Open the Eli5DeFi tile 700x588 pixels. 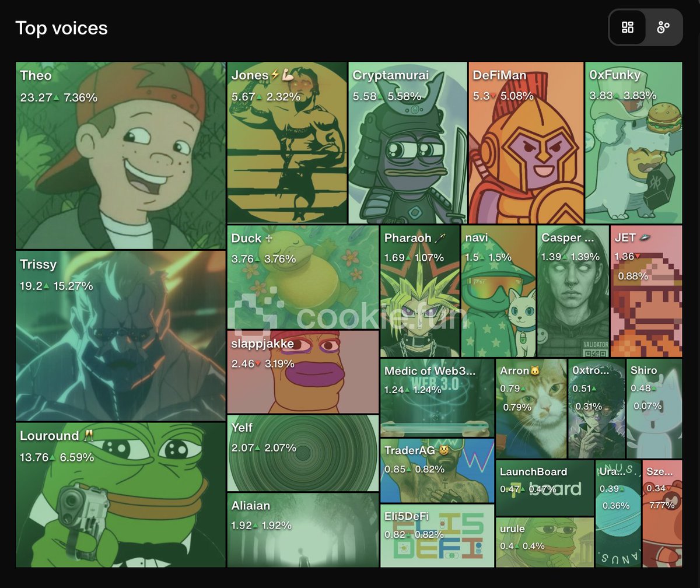[x=437, y=536]
